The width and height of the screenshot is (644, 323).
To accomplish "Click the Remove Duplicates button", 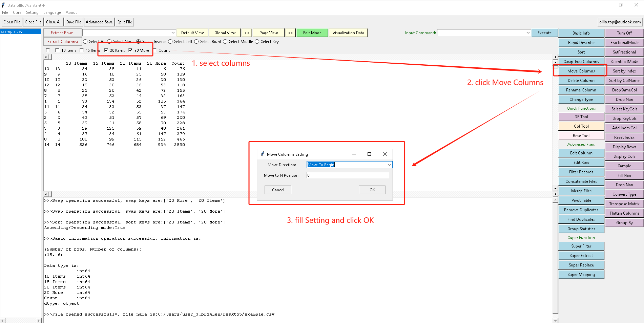I will click(581, 210).
